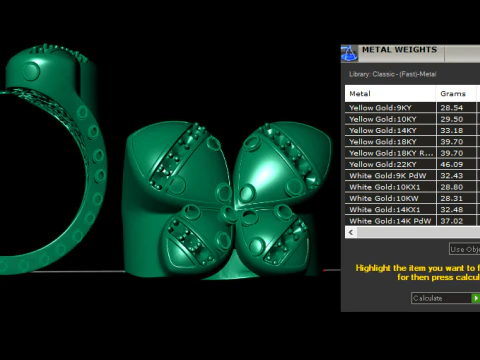480x360 pixels.
Task: Click the 37.02 grams value
Action: tap(452, 221)
